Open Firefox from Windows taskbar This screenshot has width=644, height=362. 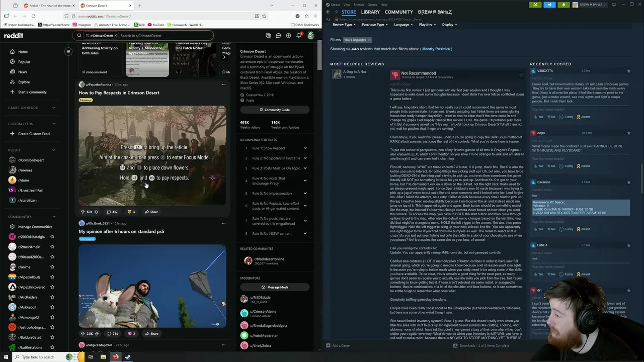pyautogui.click(x=115, y=357)
